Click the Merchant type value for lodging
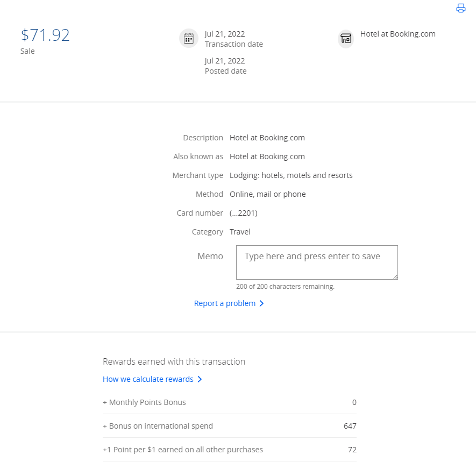This screenshot has width=476, height=462. pyautogui.click(x=291, y=175)
